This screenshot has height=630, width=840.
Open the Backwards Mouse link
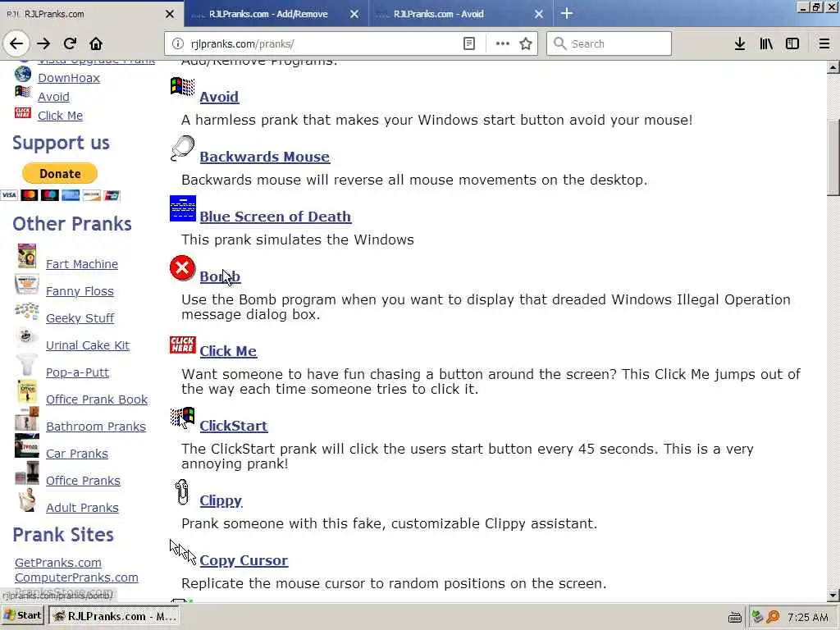(x=265, y=157)
